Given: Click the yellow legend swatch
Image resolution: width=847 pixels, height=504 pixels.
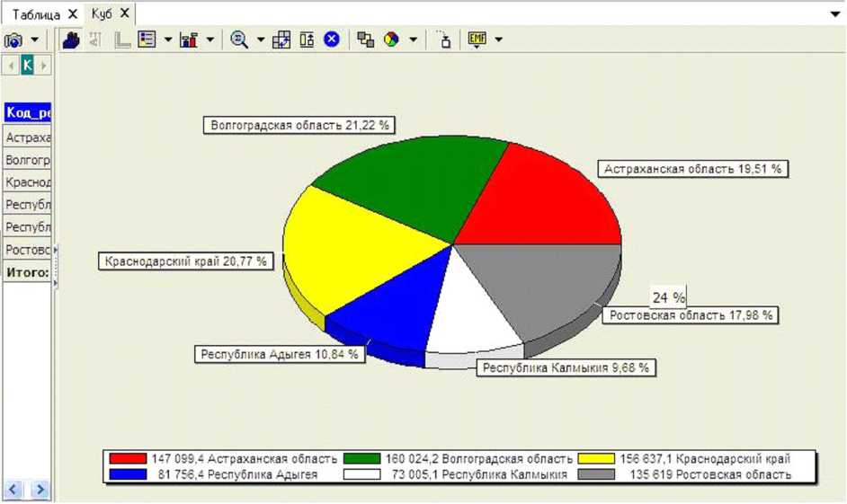Looking at the screenshot, I should 596,459.
